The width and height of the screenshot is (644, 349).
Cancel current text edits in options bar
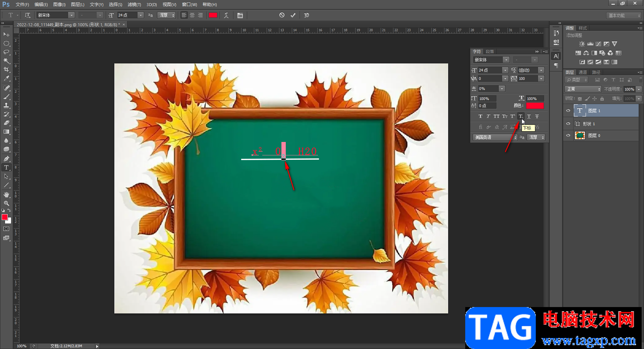pos(282,15)
